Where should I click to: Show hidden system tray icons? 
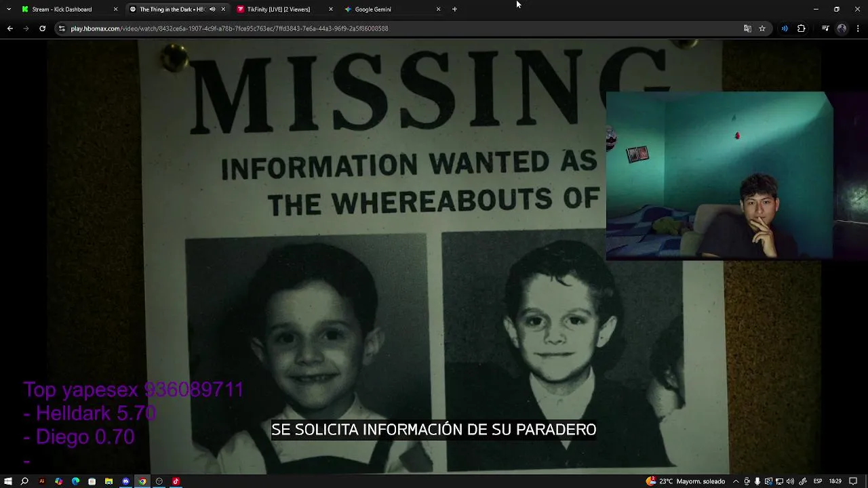[736, 481]
